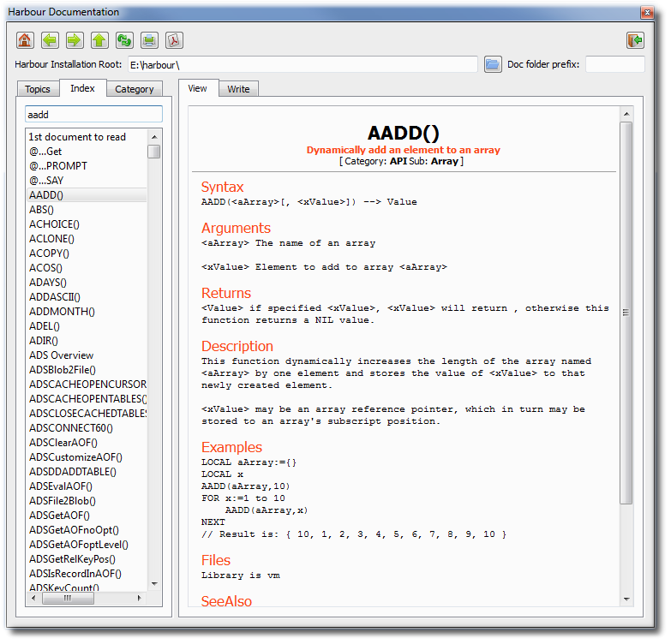This screenshot has width=671, height=644.
Task: Click the document view scroll-up arrow
Action: (x=626, y=114)
